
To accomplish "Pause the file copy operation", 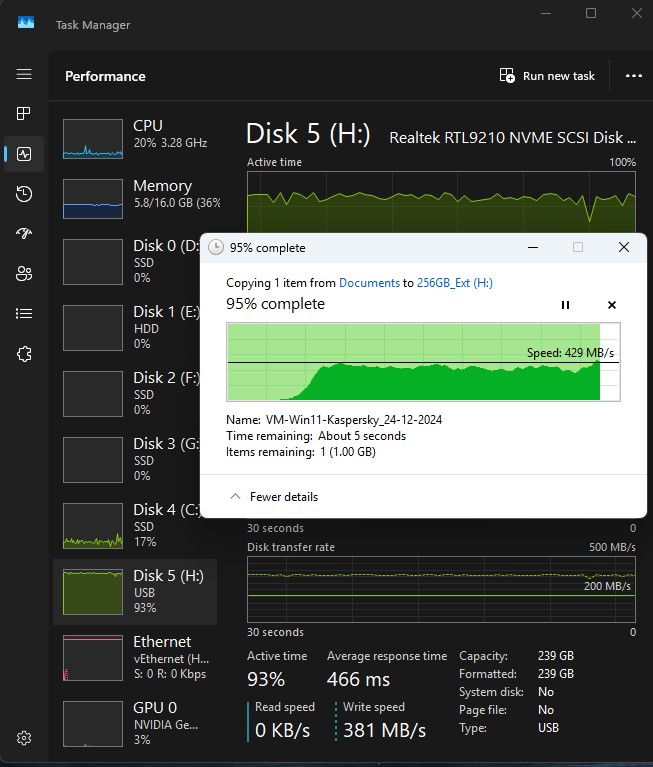I will 565,305.
